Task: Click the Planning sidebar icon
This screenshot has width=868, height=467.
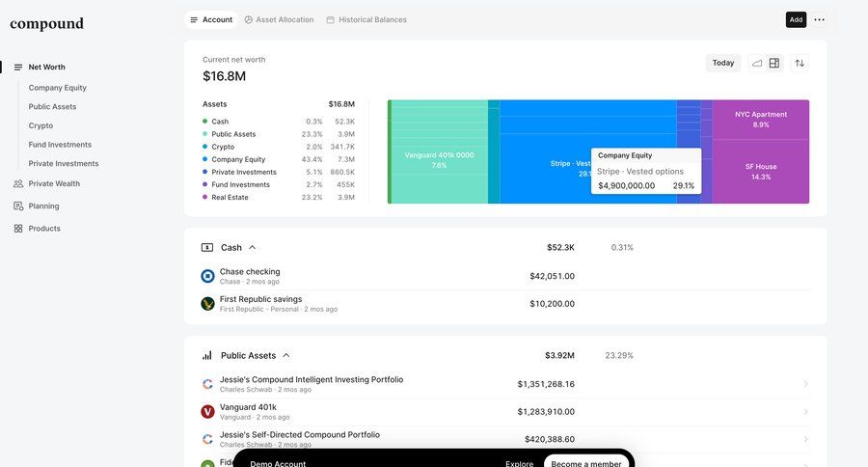Action: pyautogui.click(x=18, y=206)
